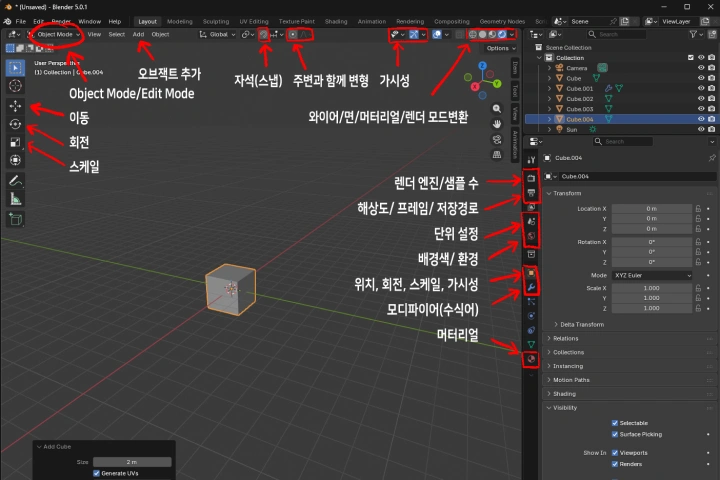Toggle the Generate UVs checkbox
Viewport: 720px width, 480px height.
[x=96, y=474]
